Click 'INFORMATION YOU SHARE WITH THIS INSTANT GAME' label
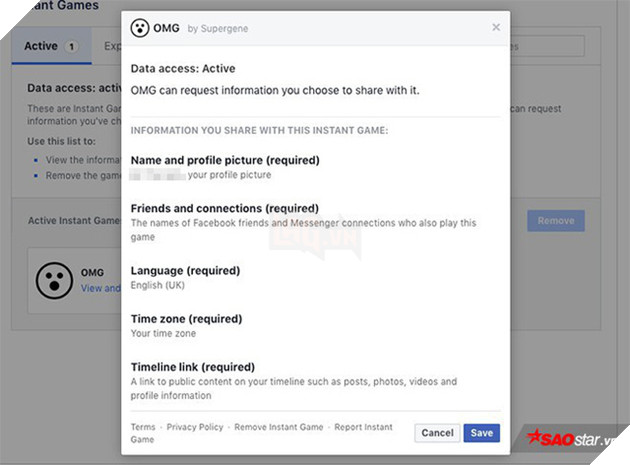Viewport: 630px width, 465px height. tap(259, 130)
